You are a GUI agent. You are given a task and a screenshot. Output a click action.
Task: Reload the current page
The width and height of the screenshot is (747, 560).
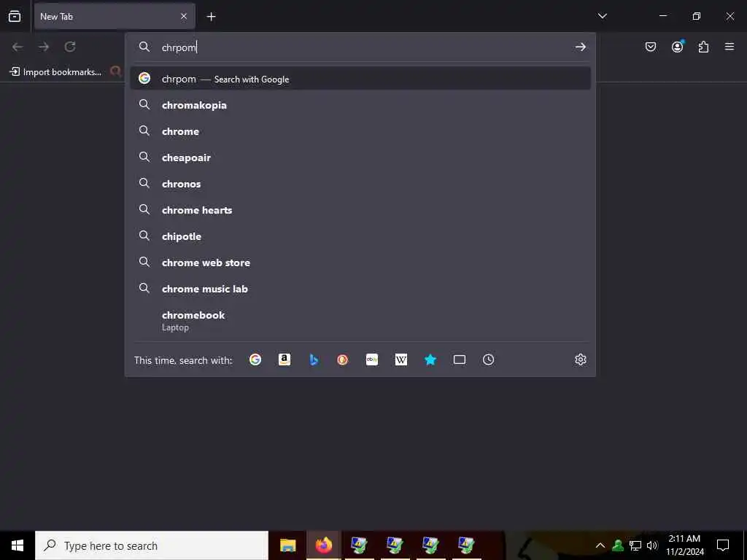pyautogui.click(x=70, y=47)
